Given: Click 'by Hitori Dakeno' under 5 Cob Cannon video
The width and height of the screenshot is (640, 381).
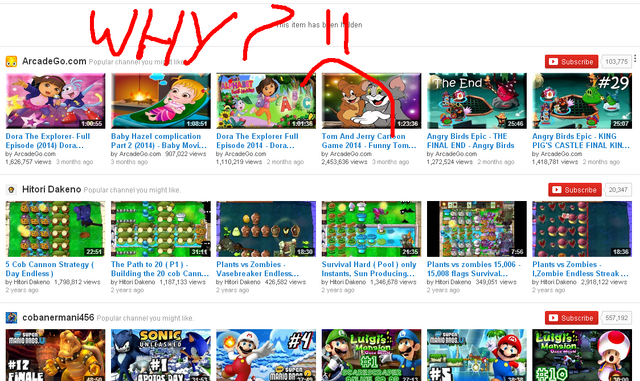Looking at the screenshot, I should point(28,282).
